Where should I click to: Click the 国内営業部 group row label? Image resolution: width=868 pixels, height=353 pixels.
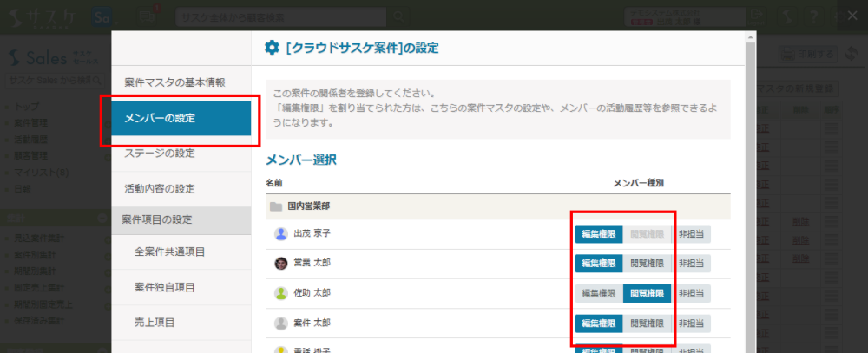coord(309,207)
